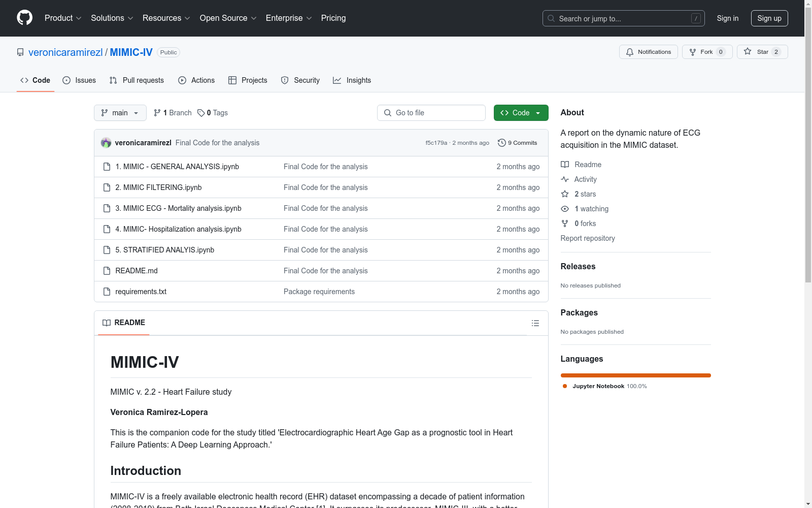
Task: Switch to the Issues tab
Action: click(x=79, y=80)
